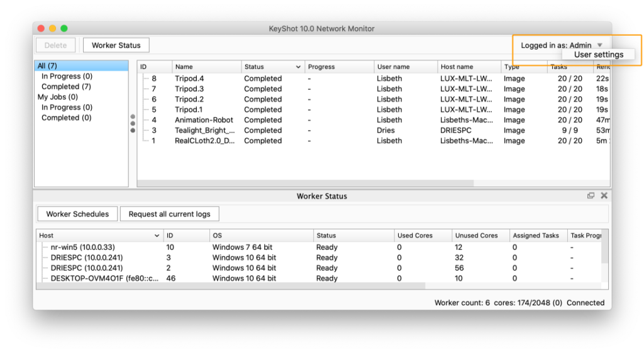
Task: Select the Animation-Robot job row
Action: point(204,120)
